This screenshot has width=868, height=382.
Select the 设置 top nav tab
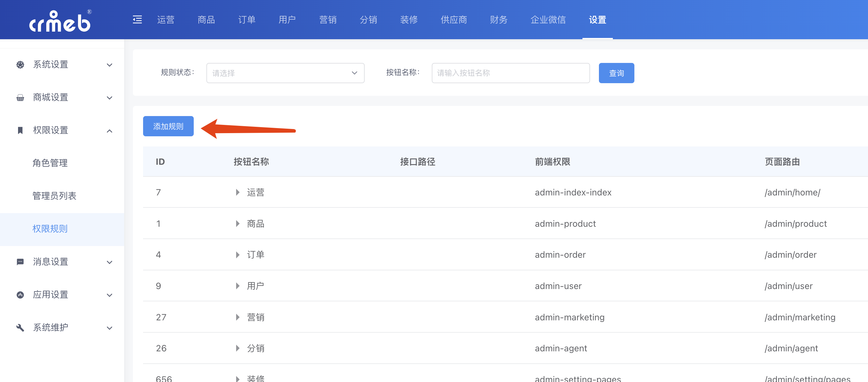597,20
